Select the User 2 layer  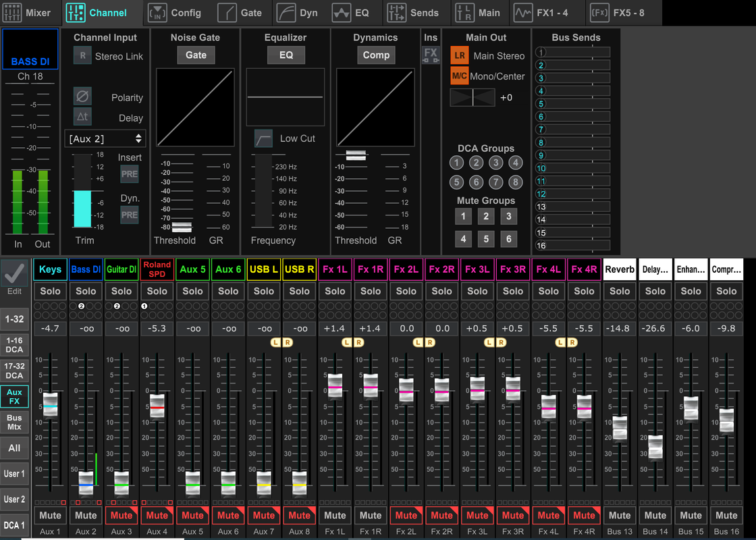coord(14,500)
